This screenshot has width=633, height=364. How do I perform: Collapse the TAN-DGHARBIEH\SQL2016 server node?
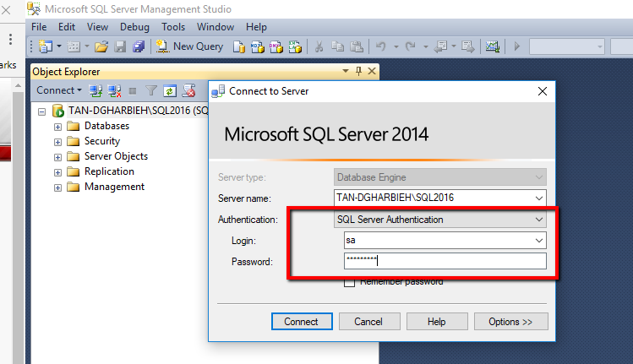(x=42, y=111)
